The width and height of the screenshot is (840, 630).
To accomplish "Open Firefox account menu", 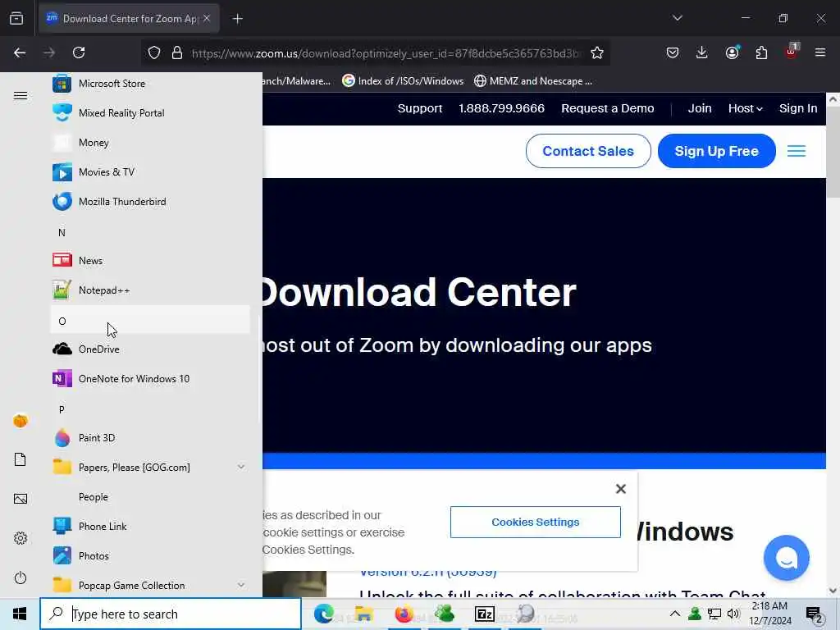I will point(732,52).
